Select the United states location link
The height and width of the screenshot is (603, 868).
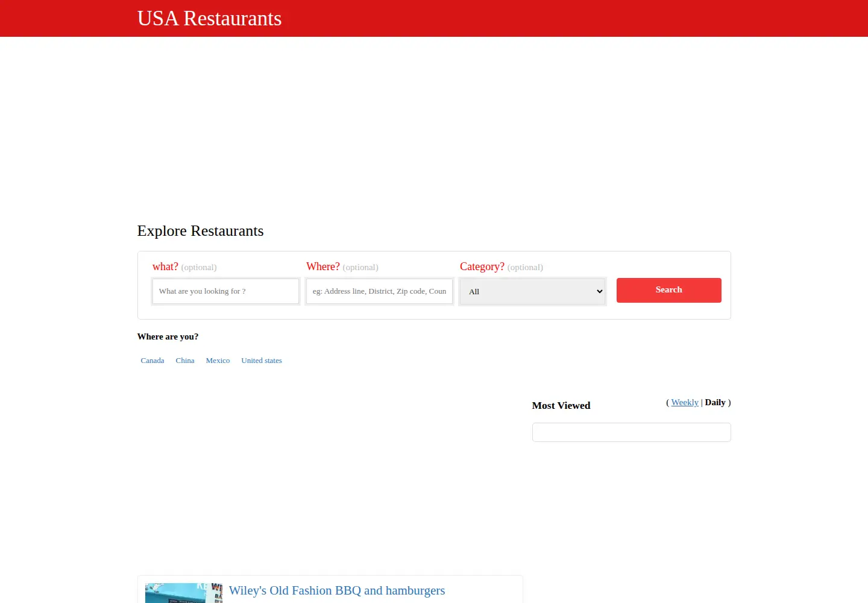tap(262, 361)
